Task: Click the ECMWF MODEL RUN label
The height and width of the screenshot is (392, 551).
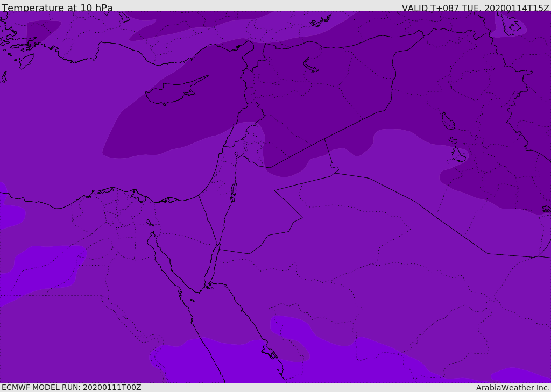Action: click(72, 387)
